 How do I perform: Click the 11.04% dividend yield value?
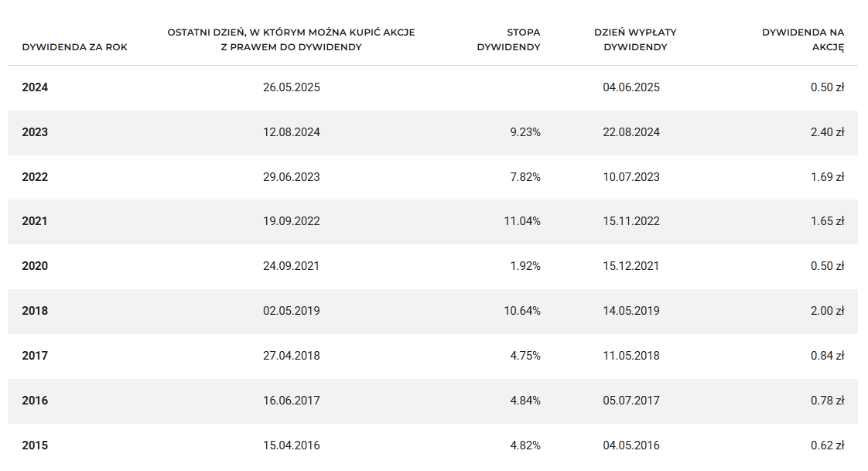coord(521,221)
